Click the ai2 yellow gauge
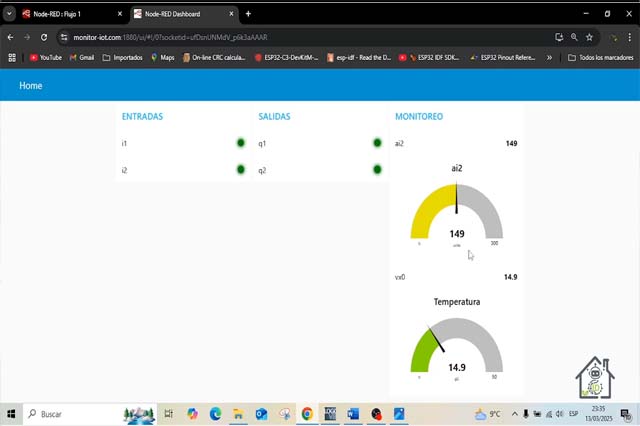 (x=456, y=213)
